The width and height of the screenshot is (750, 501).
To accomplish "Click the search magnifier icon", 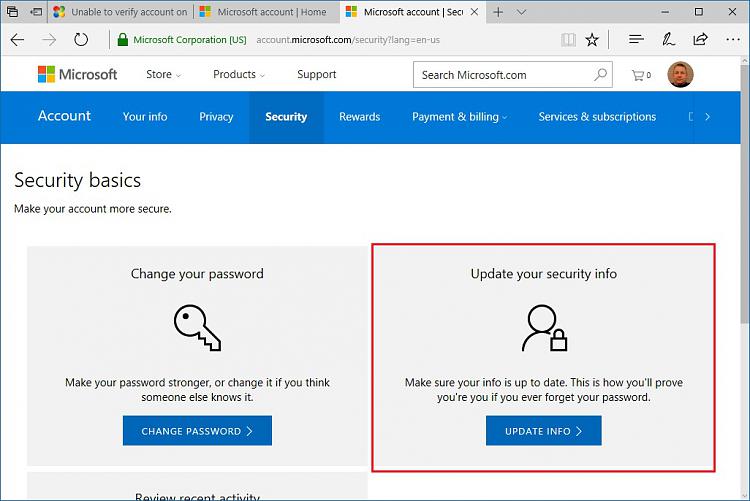I will click(601, 75).
